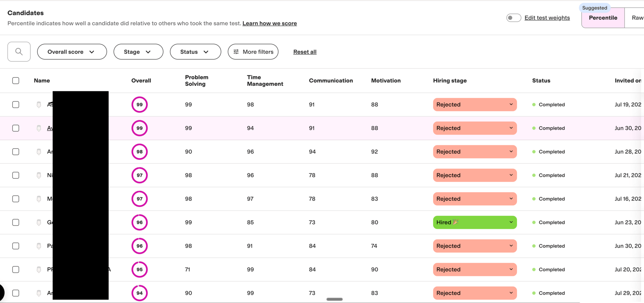Check the select-all checkbox in the table header
Viewport: 644px width, 303px height.
[16, 81]
